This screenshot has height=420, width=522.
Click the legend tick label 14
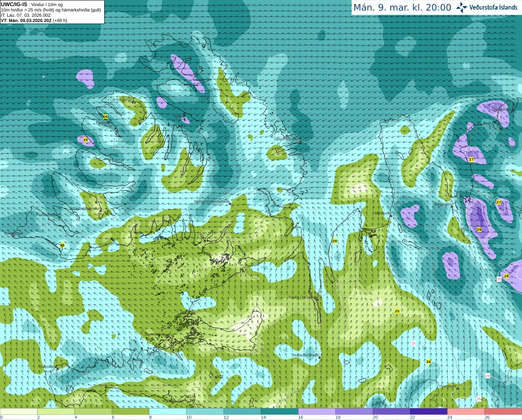[263, 418]
